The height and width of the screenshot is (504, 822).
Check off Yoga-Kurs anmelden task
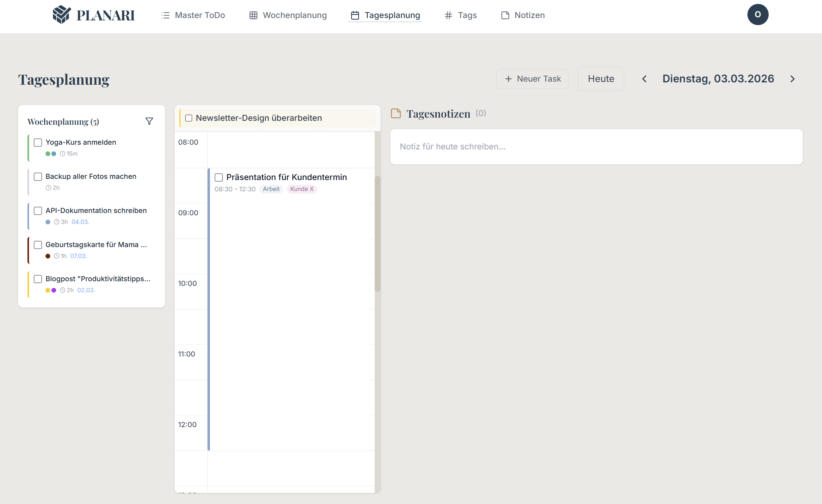click(38, 142)
